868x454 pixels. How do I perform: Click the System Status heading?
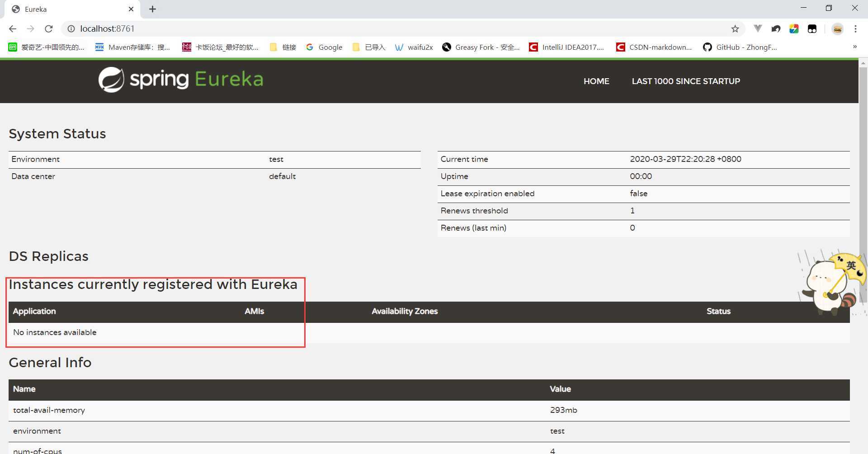pyautogui.click(x=57, y=134)
